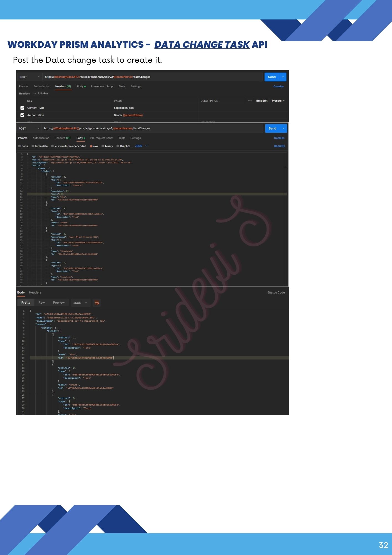Viewport: 392px width, 555px height.
Task: Select the GraphQL body radio button
Action: click(x=118, y=146)
